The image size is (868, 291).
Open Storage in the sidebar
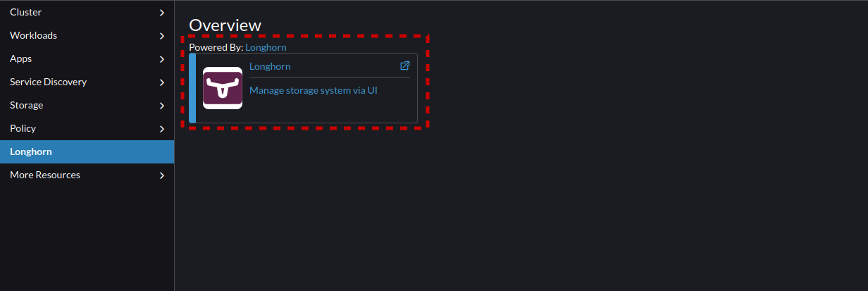(87, 105)
